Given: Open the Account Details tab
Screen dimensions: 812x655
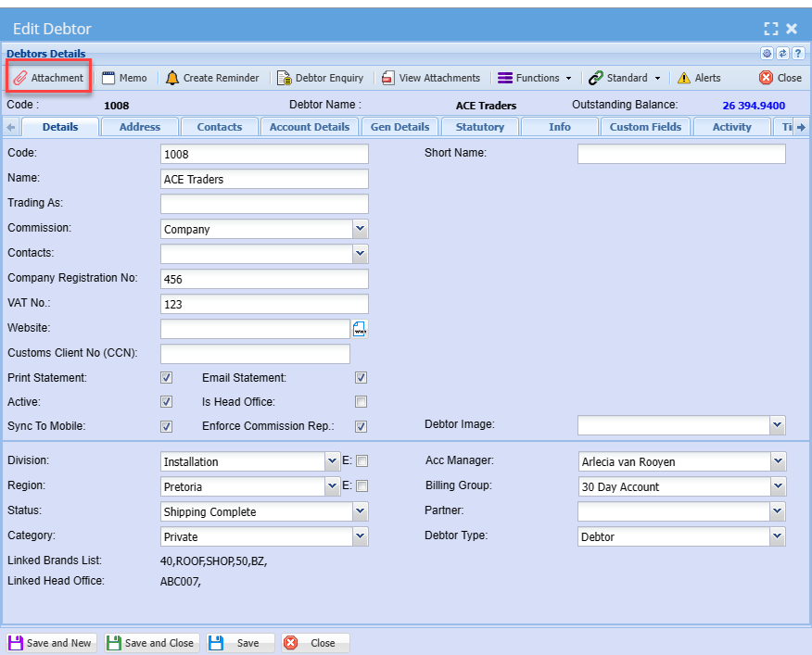Looking at the screenshot, I should pyautogui.click(x=310, y=127).
